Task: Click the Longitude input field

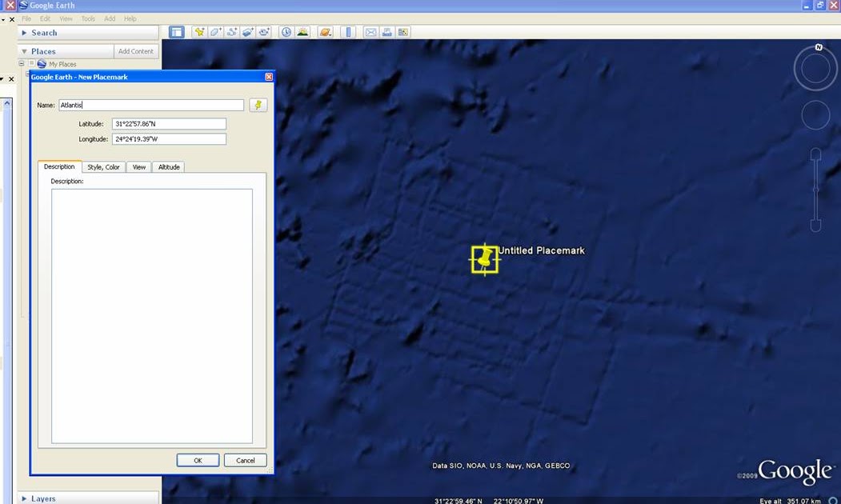Action: click(x=169, y=139)
